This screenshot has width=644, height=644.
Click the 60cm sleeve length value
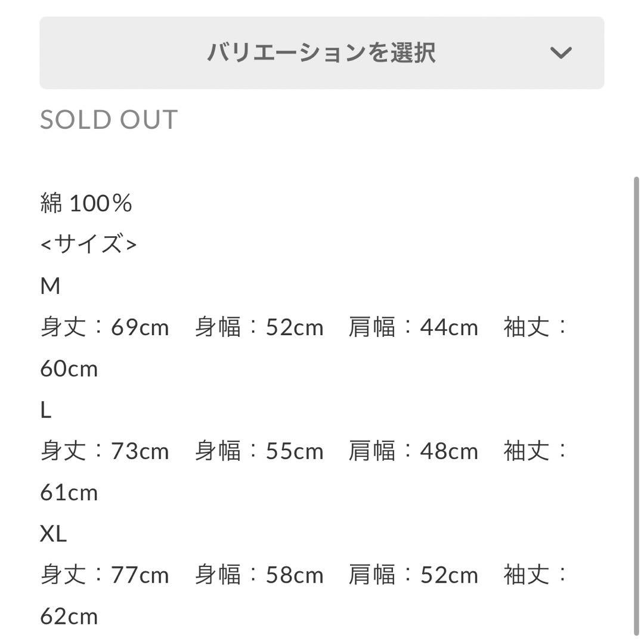(x=69, y=369)
